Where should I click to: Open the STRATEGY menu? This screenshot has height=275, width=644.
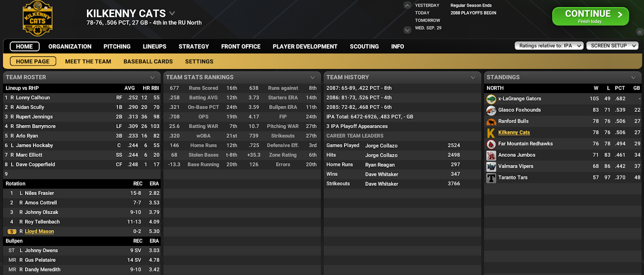pyautogui.click(x=194, y=46)
